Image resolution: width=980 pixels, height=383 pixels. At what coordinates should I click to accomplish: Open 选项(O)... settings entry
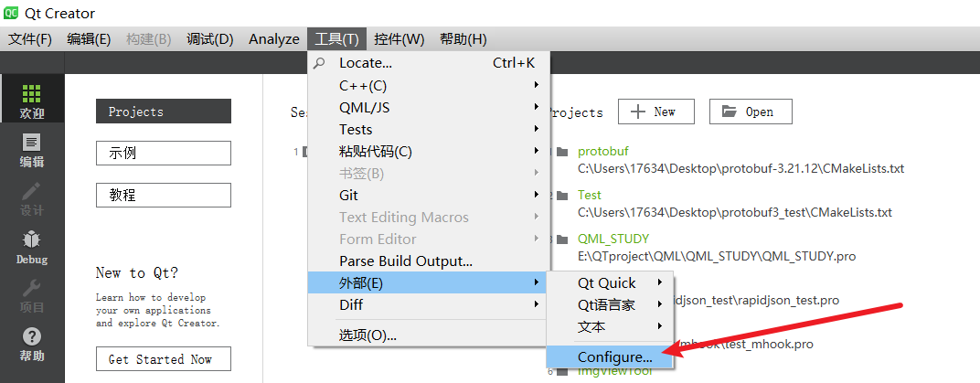429,335
